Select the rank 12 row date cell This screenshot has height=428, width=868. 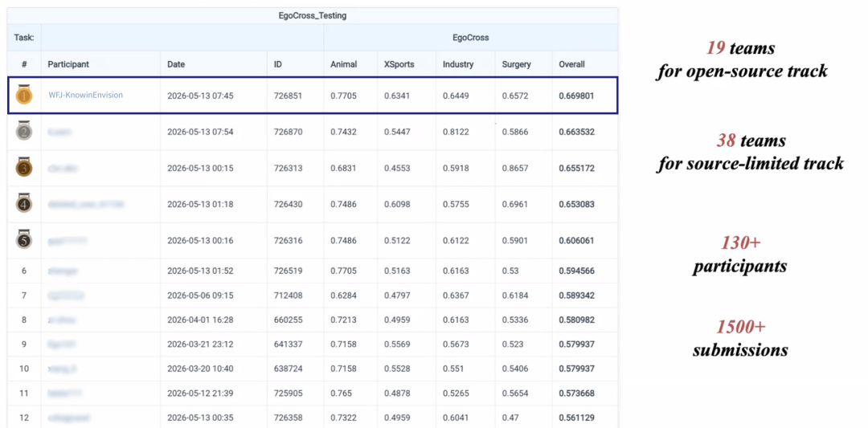pyautogui.click(x=200, y=418)
